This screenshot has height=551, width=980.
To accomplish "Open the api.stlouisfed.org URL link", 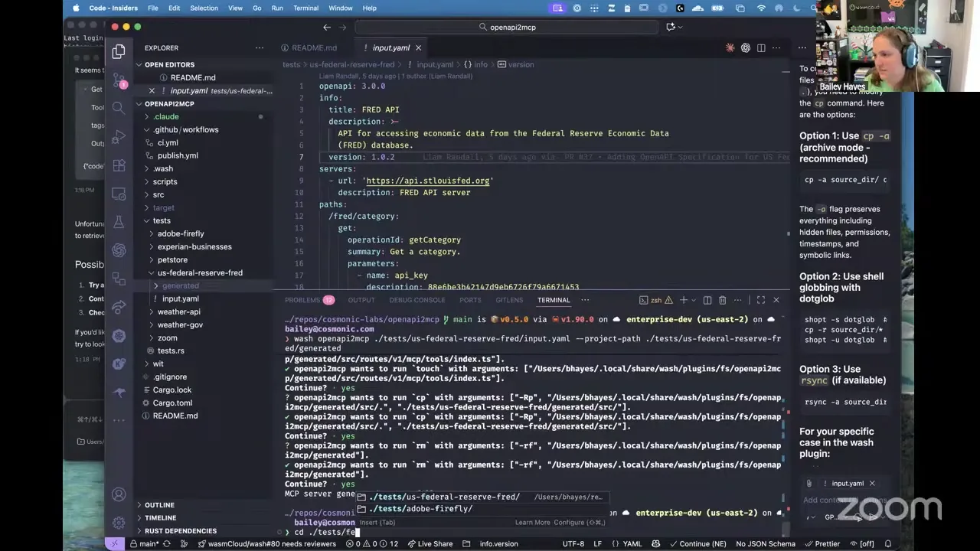I will 427,181.
